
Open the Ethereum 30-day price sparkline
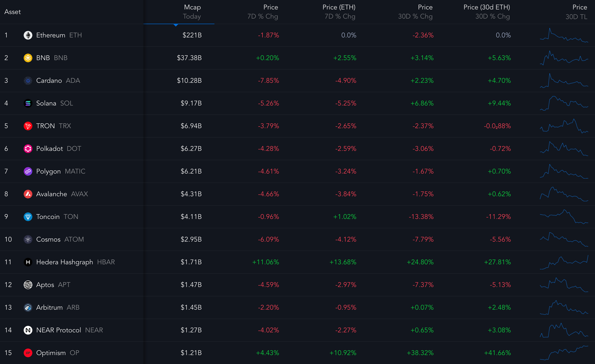coord(564,35)
